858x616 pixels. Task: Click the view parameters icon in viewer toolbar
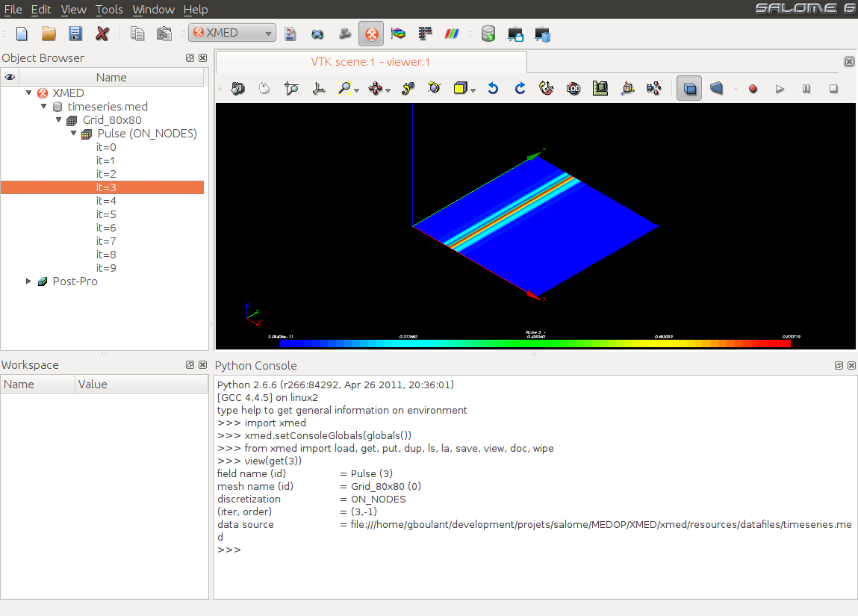pos(627,88)
